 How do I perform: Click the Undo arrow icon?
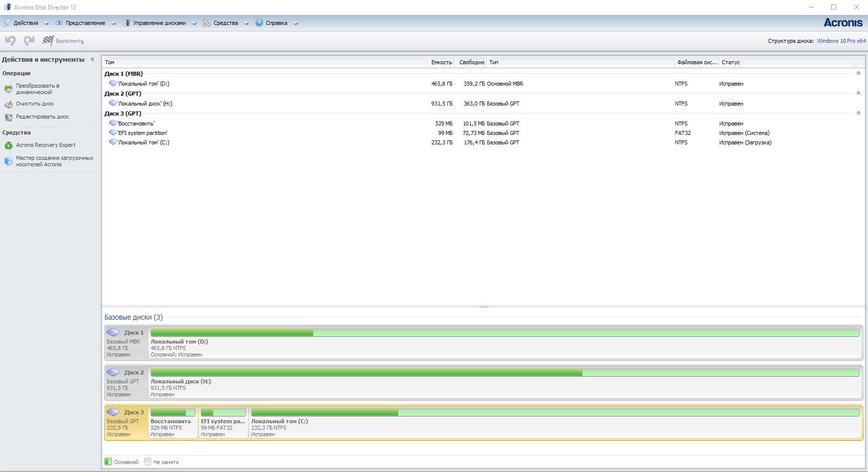pyautogui.click(x=10, y=40)
